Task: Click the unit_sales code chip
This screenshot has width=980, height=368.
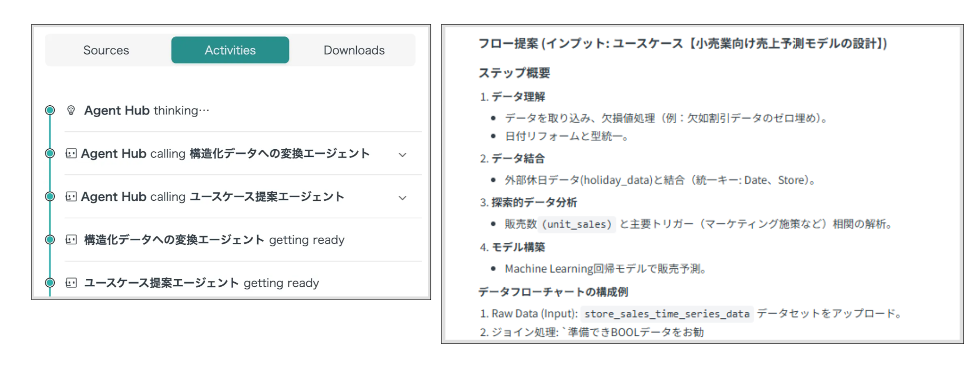Action: click(576, 224)
